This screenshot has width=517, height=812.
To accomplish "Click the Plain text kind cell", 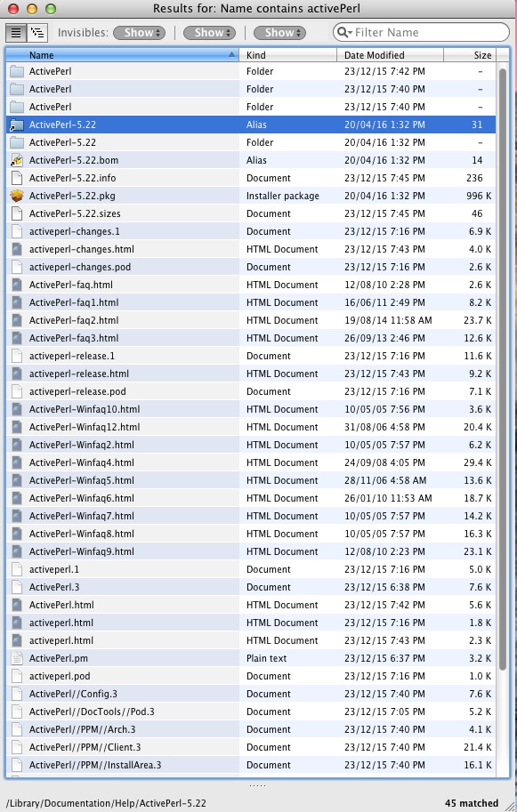I will (266, 658).
